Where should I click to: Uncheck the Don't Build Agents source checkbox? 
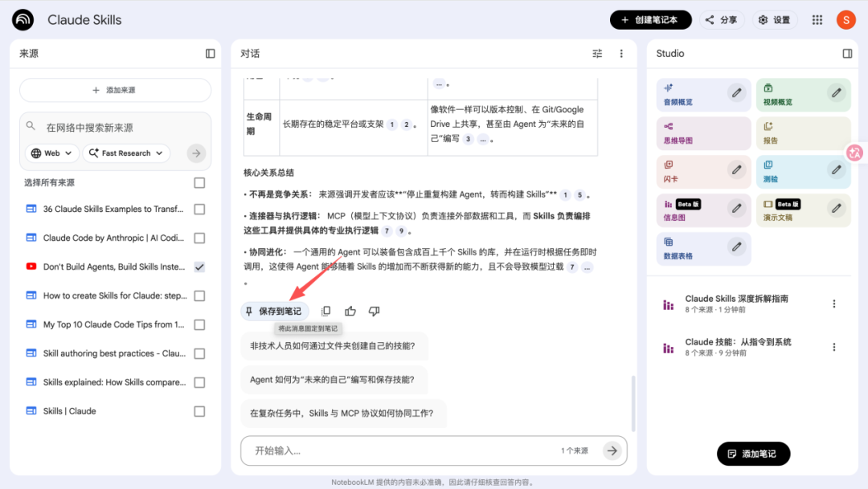(x=199, y=267)
